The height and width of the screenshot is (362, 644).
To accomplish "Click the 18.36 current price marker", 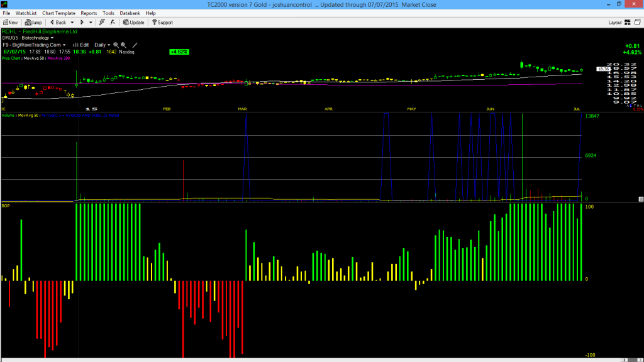I will tap(603, 69).
